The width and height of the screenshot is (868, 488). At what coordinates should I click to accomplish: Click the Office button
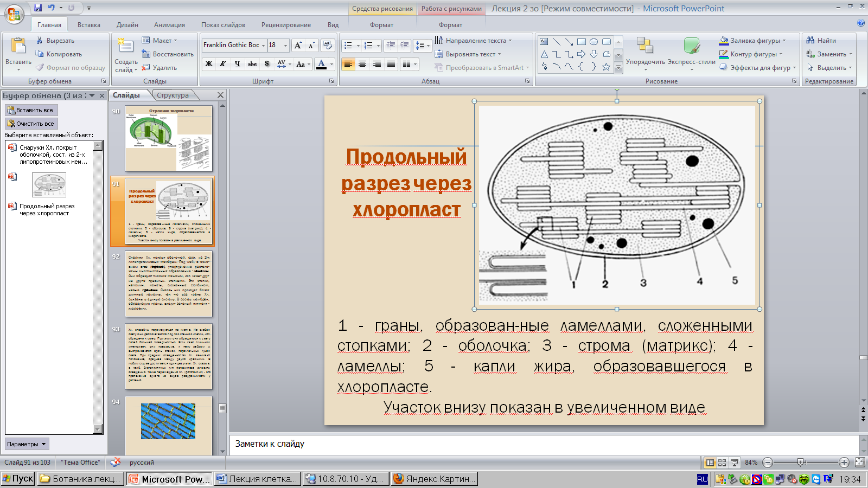click(14, 15)
